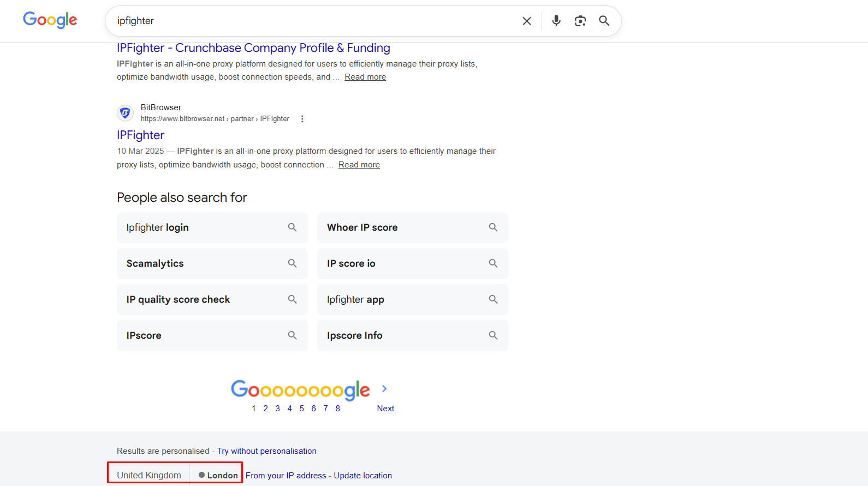
Task: Click Read more on the BitBrowser snippet
Action: 359,165
